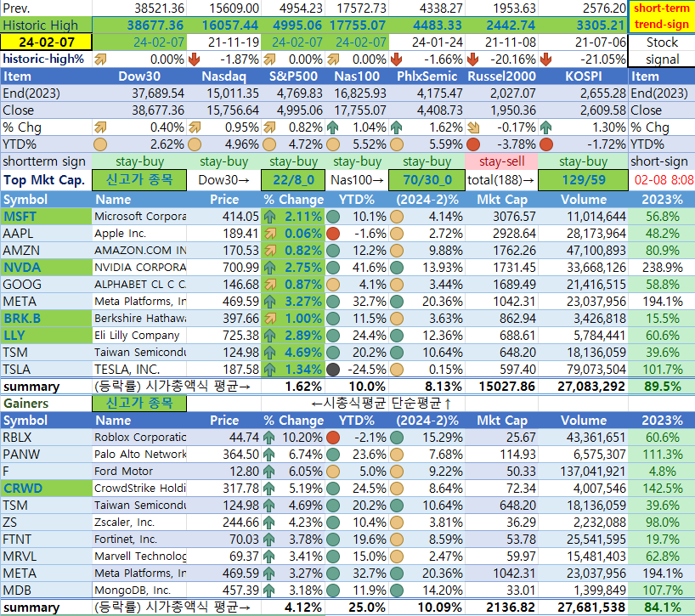Click the up arrow beside PANW 6.74%

(268, 455)
